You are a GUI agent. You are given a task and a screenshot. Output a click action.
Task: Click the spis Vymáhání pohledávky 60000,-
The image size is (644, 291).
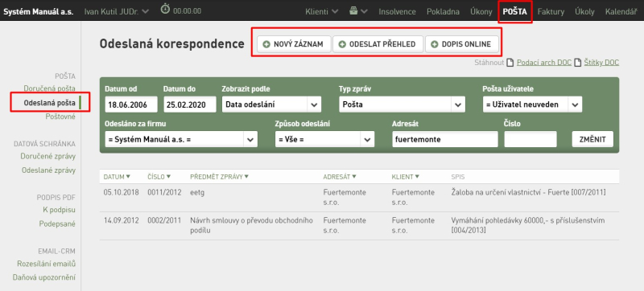point(528,225)
